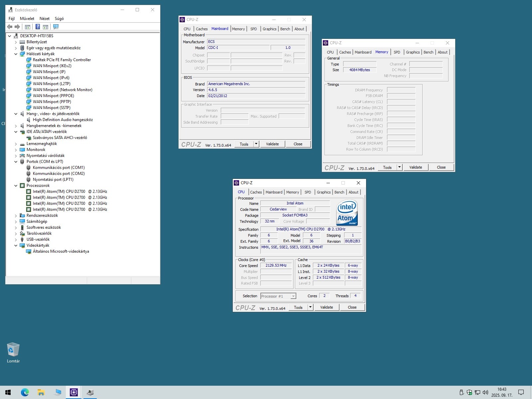Click Tools button in the CPU tab window
532x399 pixels.
[x=298, y=308]
